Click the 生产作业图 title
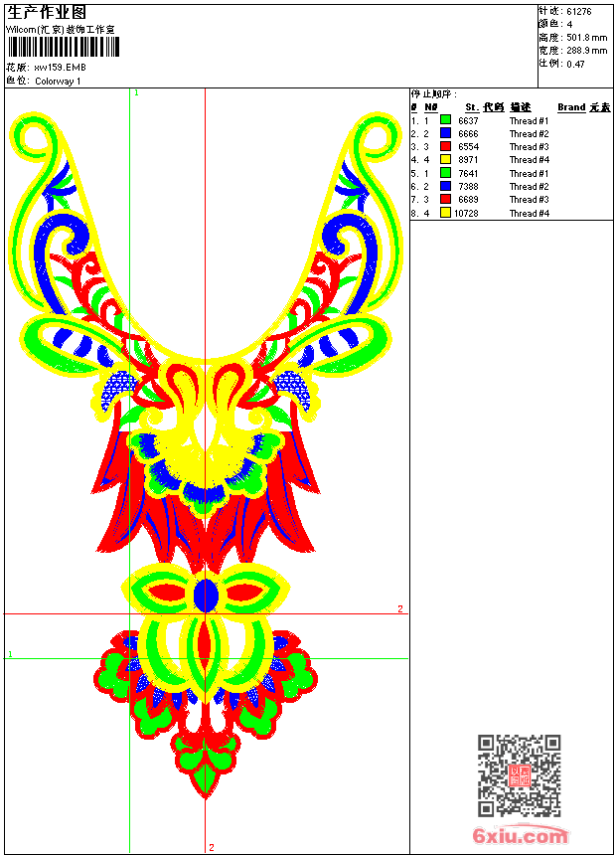Screen dimensions: 616x855 [x=47, y=13]
